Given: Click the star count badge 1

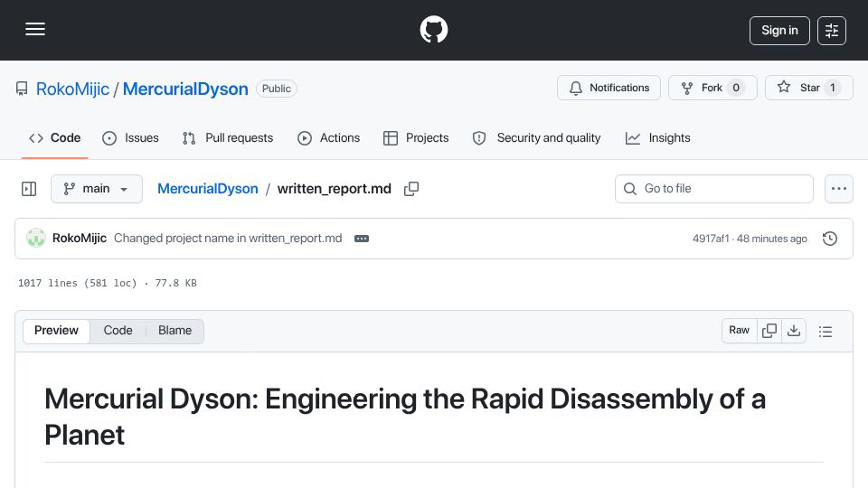Looking at the screenshot, I should (833, 88).
